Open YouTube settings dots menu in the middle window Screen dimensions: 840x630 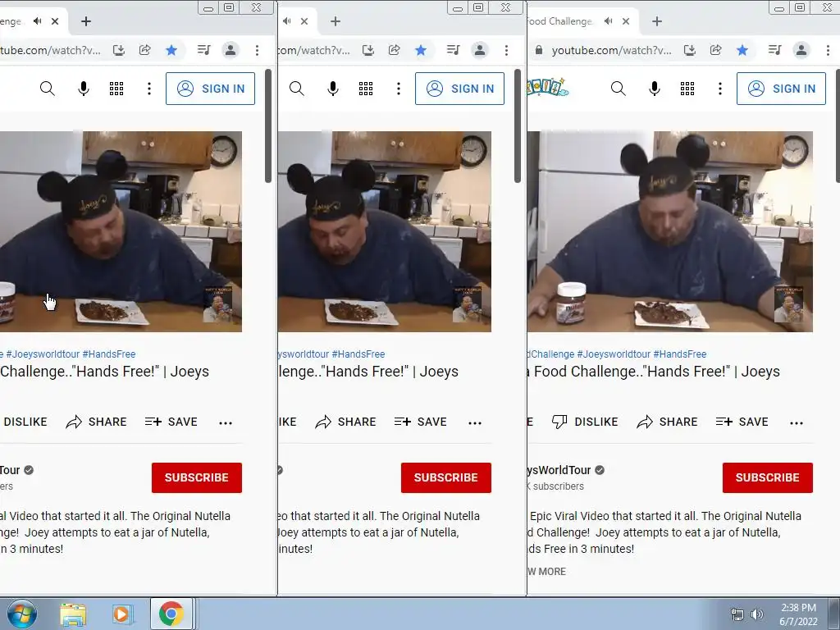[398, 89]
